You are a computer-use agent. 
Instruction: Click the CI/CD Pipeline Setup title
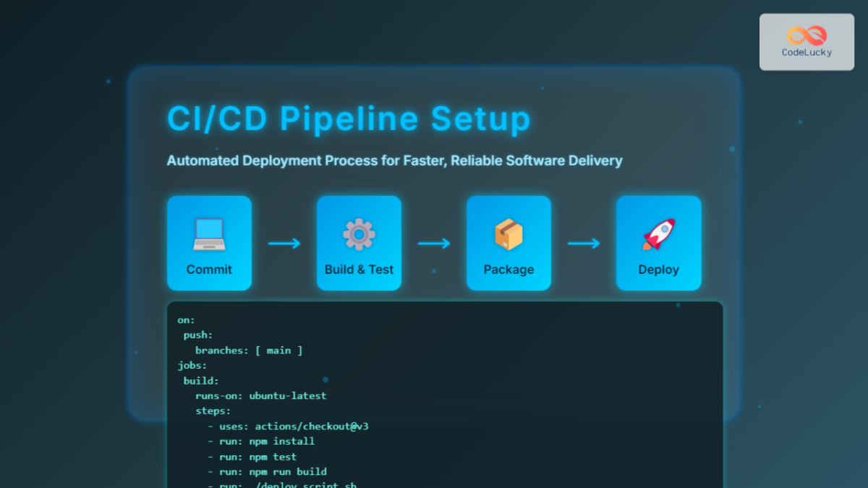(x=348, y=119)
